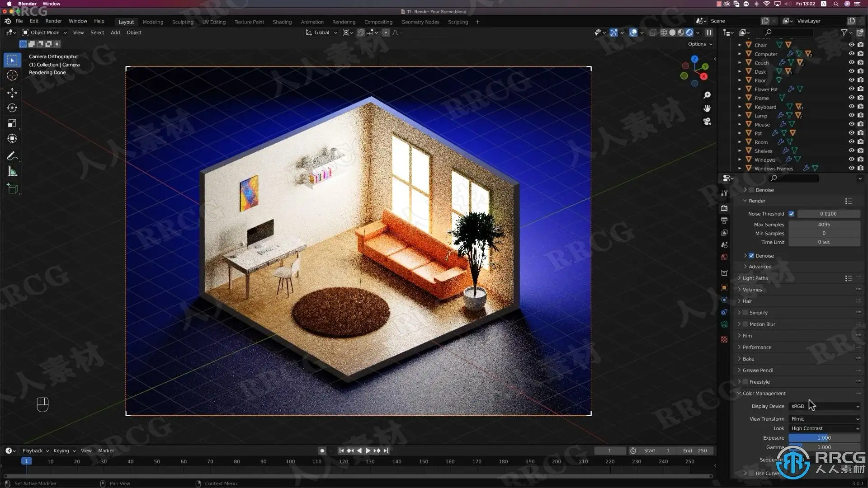The height and width of the screenshot is (488, 868).
Task: Enable the Freestyle checkbox
Action: 745,382
